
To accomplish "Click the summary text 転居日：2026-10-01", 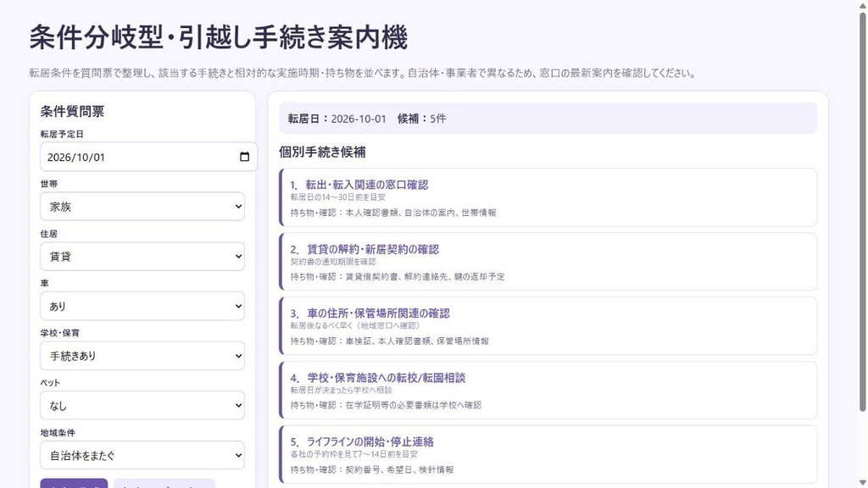I will [x=337, y=119].
